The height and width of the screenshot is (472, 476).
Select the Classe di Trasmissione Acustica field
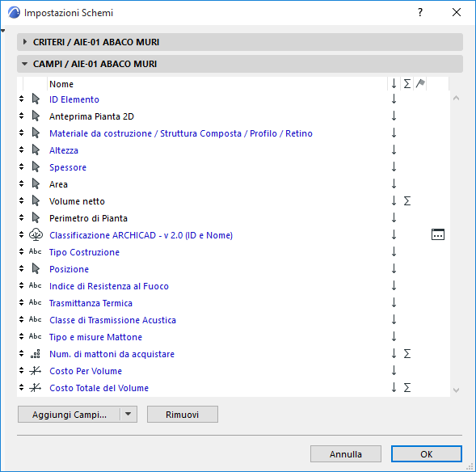[112, 320]
